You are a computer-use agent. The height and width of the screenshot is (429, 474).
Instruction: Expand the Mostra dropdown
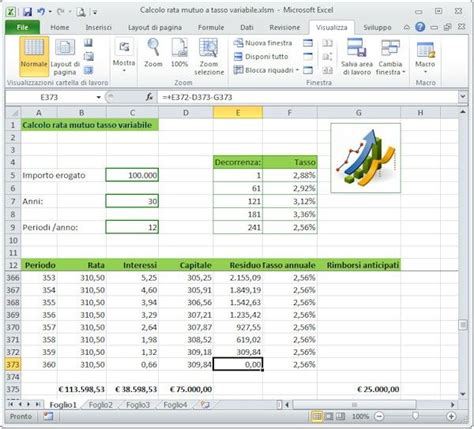tap(124, 56)
